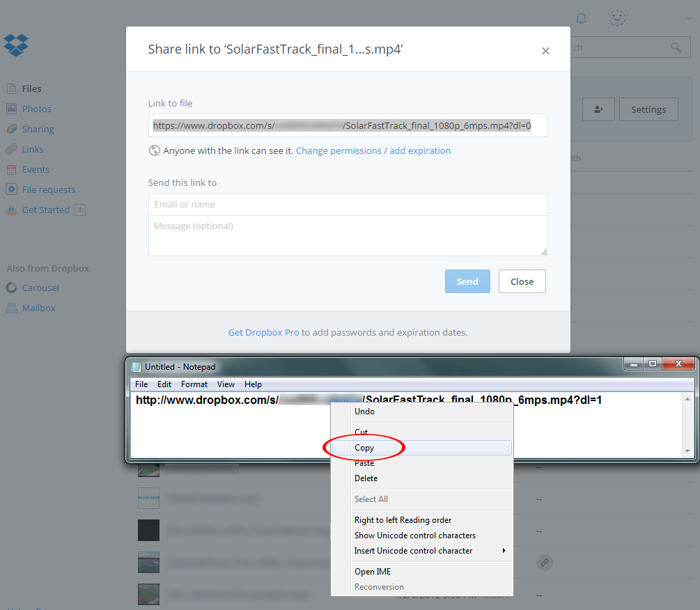700x610 pixels.
Task: Open the Files section icon in sidebar
Action: pyautogui.click(x=12, y=89)
